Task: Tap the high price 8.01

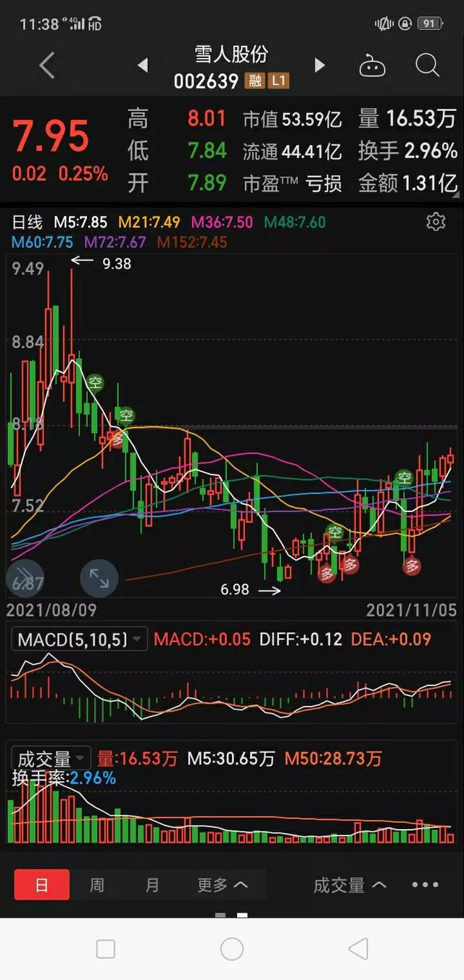Action: tap(207, 118)
